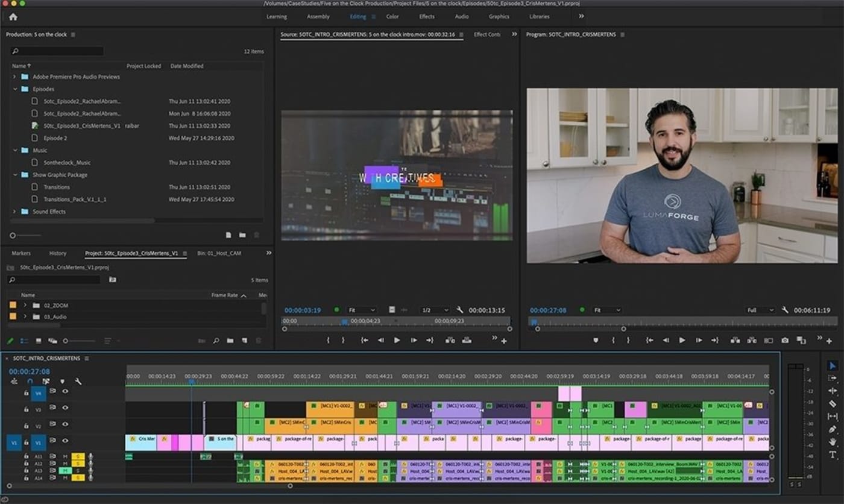The image size is (844, 504).
Task: Collapse the Episodes folder
Action: pos(14,89)
